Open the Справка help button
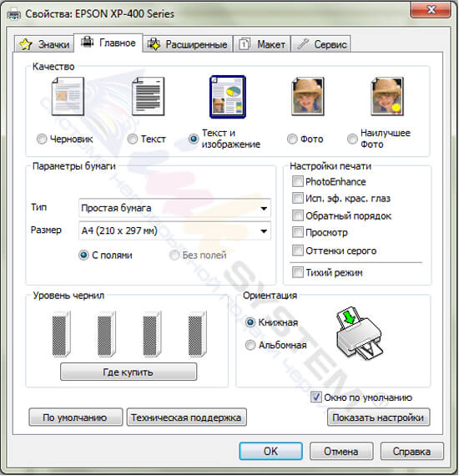Screen dimensions: 459x476 click(x=411, y=451)
